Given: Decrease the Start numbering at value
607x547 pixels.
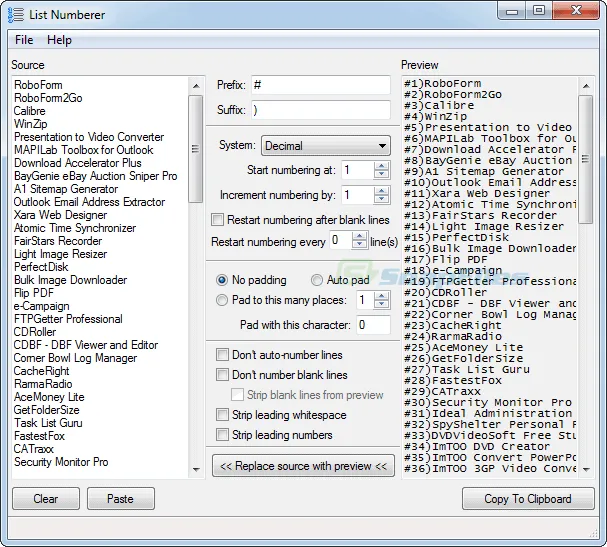Looking at the screenshot, I should point(382,174).
